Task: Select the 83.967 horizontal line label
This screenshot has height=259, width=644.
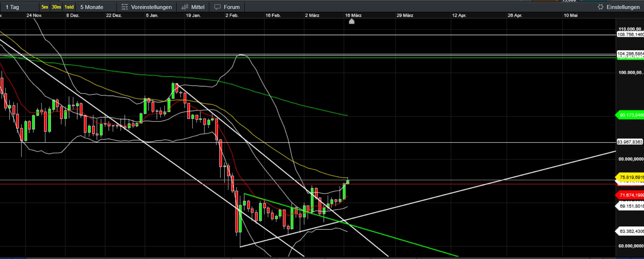Action: [x=630, y=142]
